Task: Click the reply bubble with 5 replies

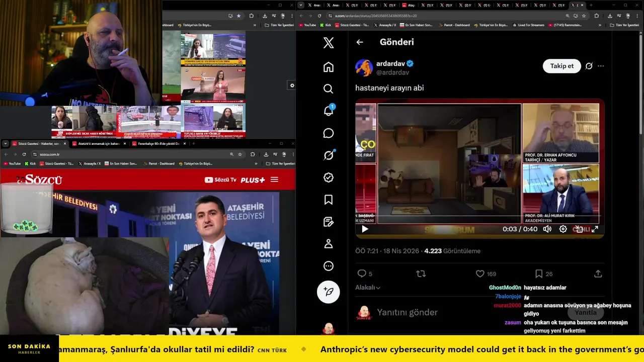Action: pos(365,274)
